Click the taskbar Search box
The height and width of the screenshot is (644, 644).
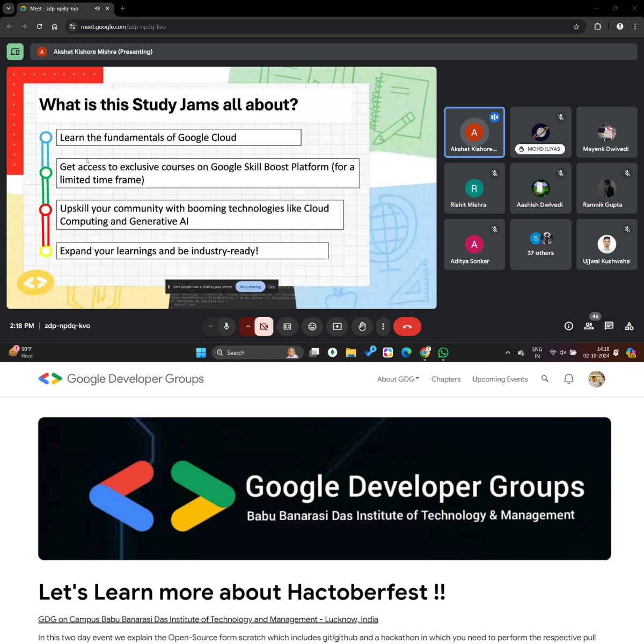pos(258,353)
